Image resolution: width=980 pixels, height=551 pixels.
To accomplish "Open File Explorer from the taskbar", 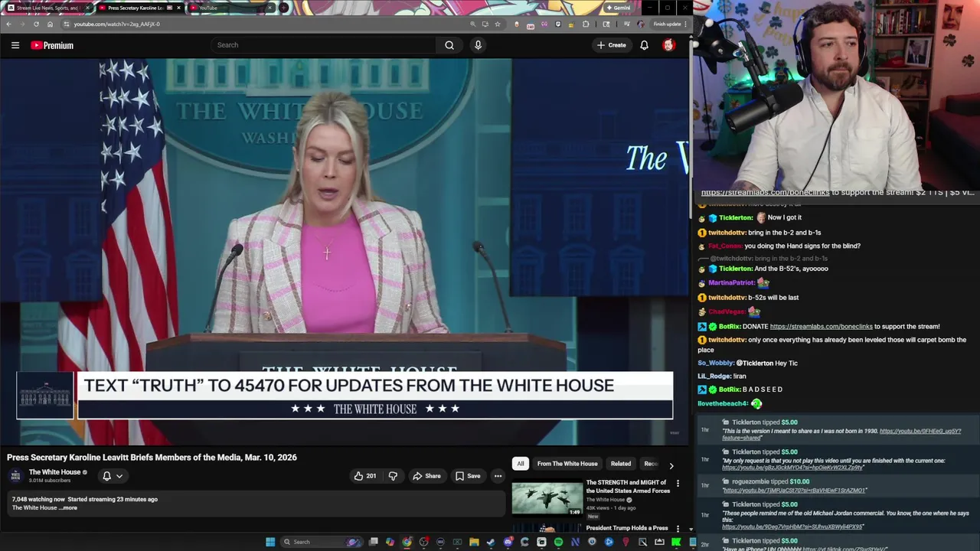I will [x=474, y=542].
